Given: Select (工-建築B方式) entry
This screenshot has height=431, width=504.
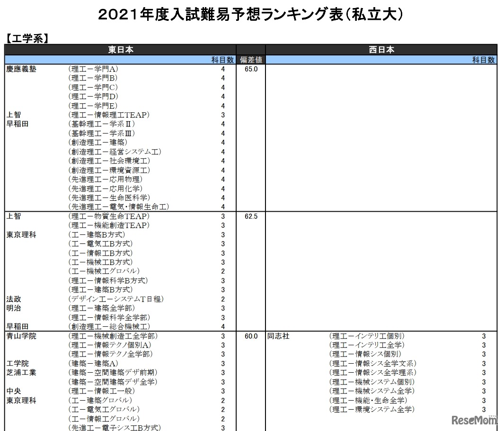Looking at the screenshot, I should point(97,234).
